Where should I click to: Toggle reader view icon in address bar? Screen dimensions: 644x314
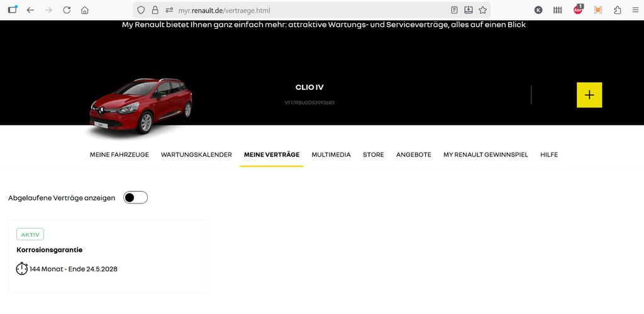[x=454, y=10]
